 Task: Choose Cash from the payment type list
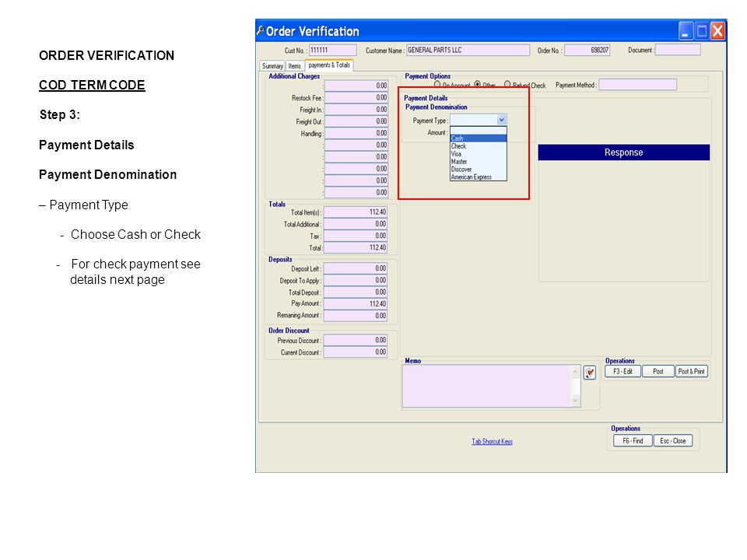[x=479, y=138]
